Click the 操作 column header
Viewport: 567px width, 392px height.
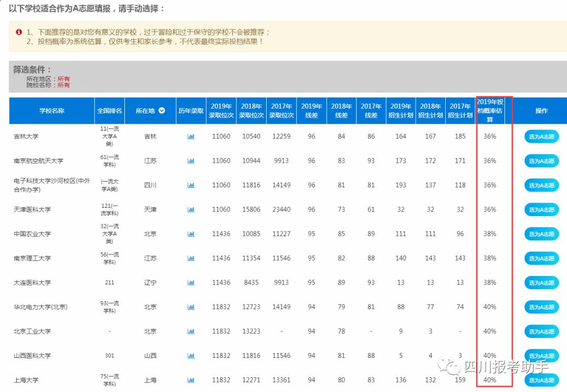(x=541, y=111)
